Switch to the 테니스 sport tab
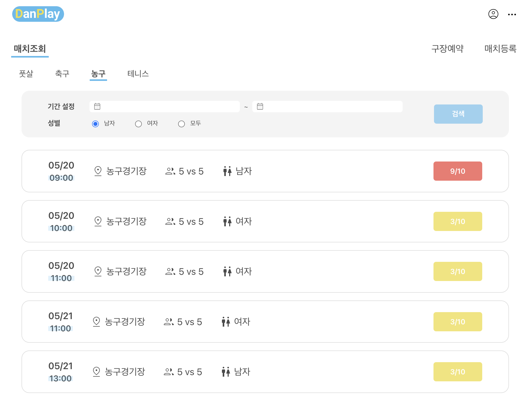Image resolution: width=532 pixels, height=407 pixels. point(138,74)
